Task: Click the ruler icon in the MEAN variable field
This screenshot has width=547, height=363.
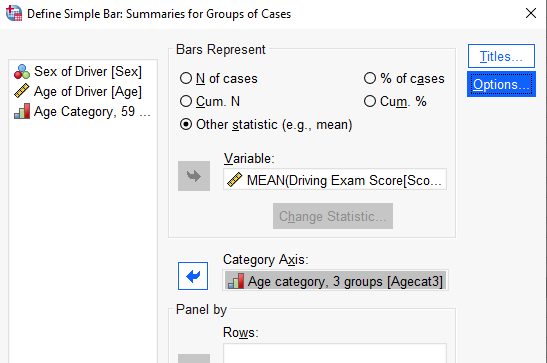Action: 234,180
